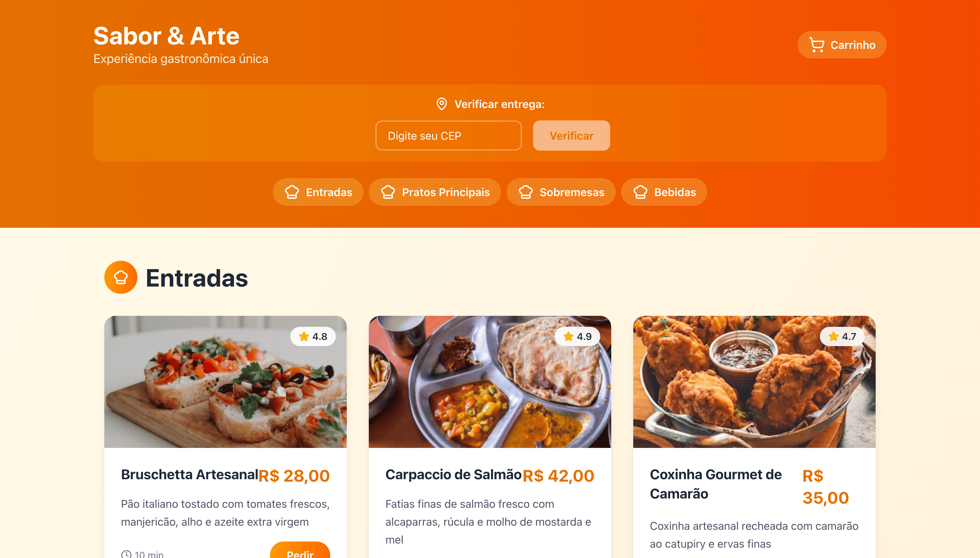Click chef hat icon beside Pratos Principais
Screen dimensions: 980x558
[x=388, y=192]
